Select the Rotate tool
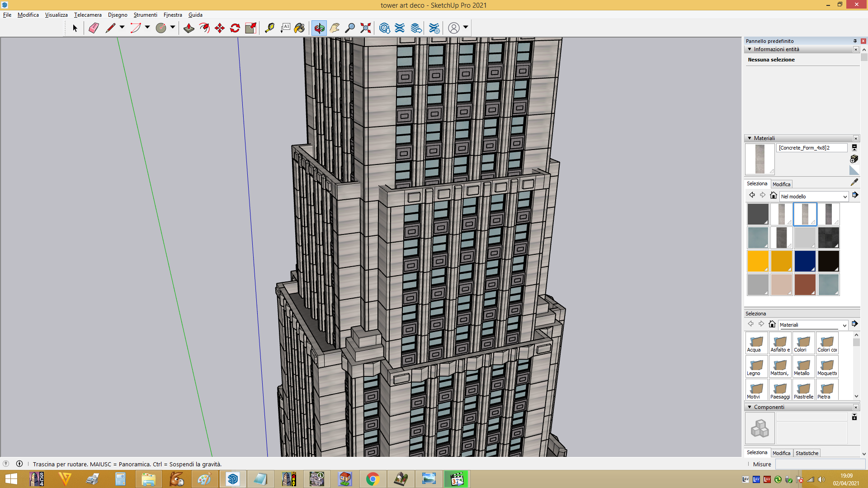This screenshot has height=488, width=868. 235,28
